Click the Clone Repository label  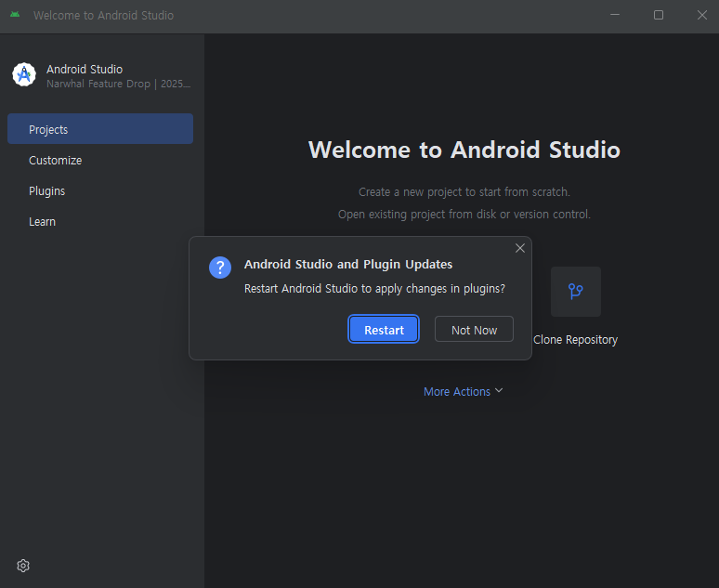coord(575,340)
